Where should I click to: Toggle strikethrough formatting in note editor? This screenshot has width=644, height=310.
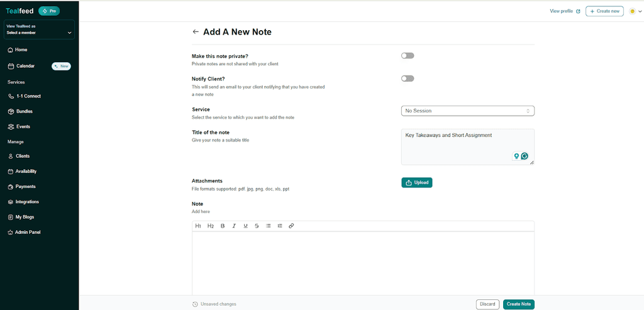click(257, 226)
